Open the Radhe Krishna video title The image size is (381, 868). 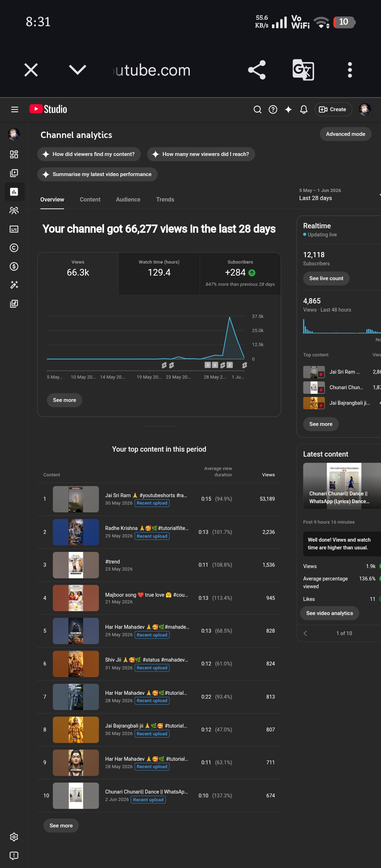click(x=147, y=528)
